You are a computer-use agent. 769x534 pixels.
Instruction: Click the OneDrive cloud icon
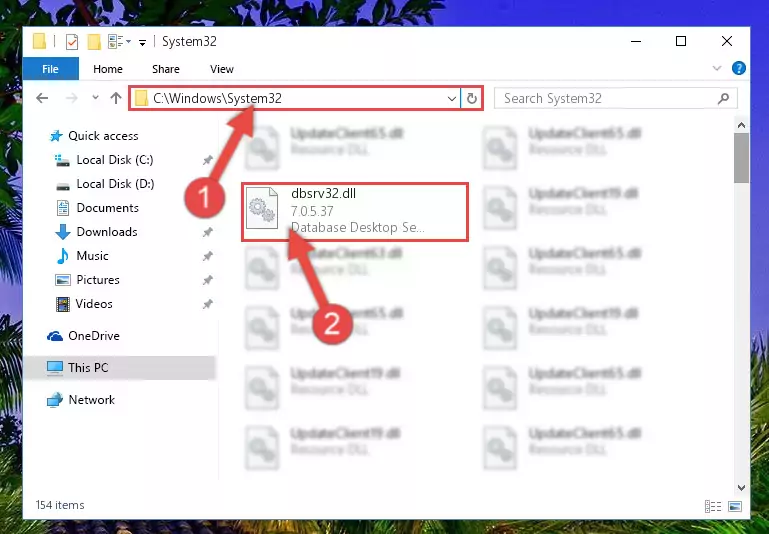pyautogui.click(x=55, y=336)
